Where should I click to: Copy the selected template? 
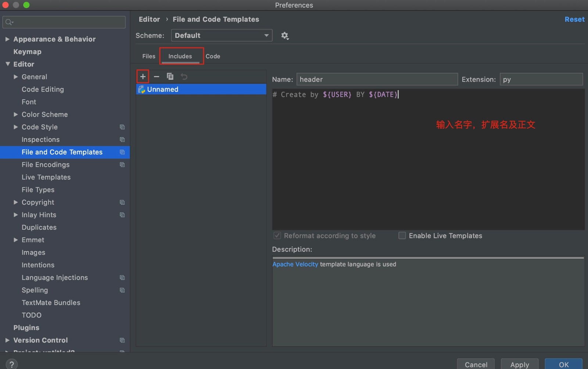[170, 76]
